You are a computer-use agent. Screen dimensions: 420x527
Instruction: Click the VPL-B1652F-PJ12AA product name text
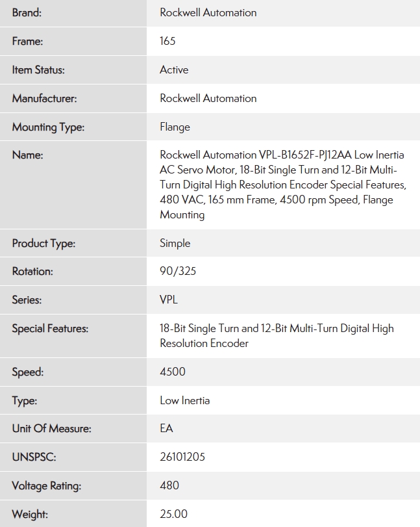pos(283,185)
